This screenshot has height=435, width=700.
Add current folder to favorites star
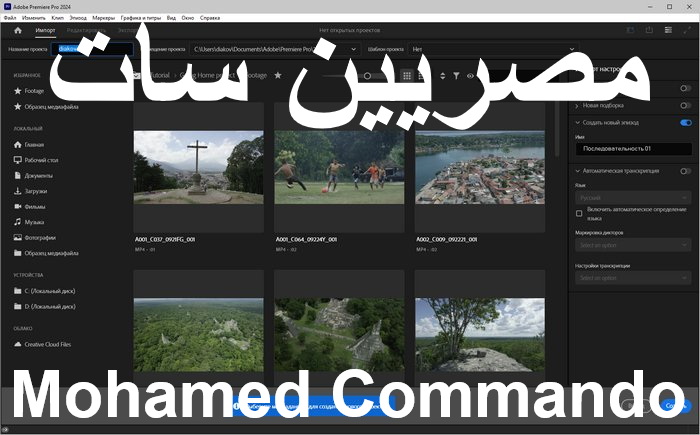coord(278,75)
